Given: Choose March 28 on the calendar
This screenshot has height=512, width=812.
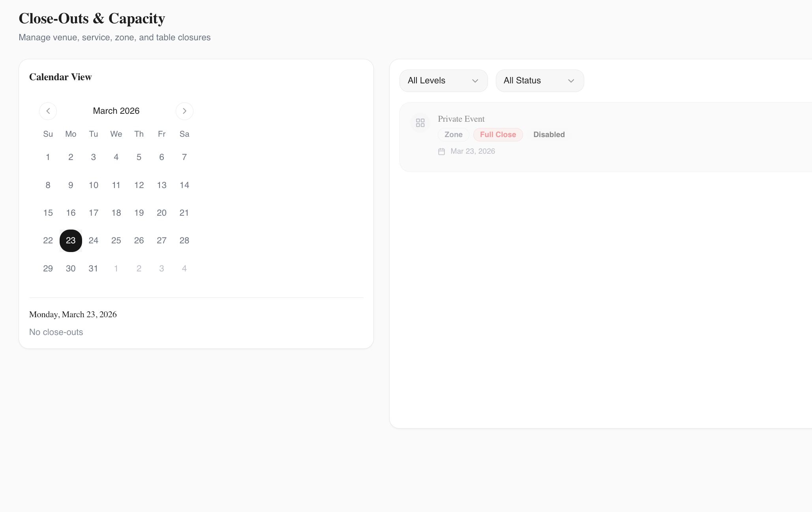Looking at the screenshot, I should [x=184, y=241].
